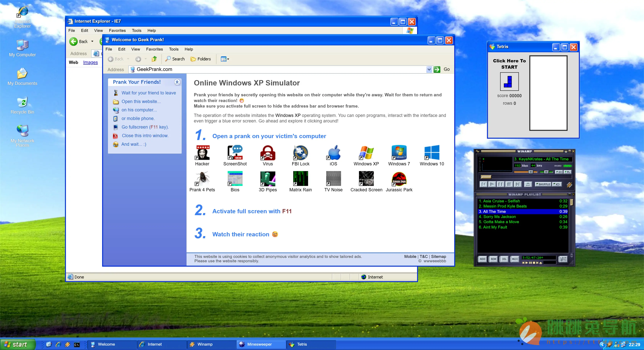Launch the Virus prank icon

click(x=268, y=156)
